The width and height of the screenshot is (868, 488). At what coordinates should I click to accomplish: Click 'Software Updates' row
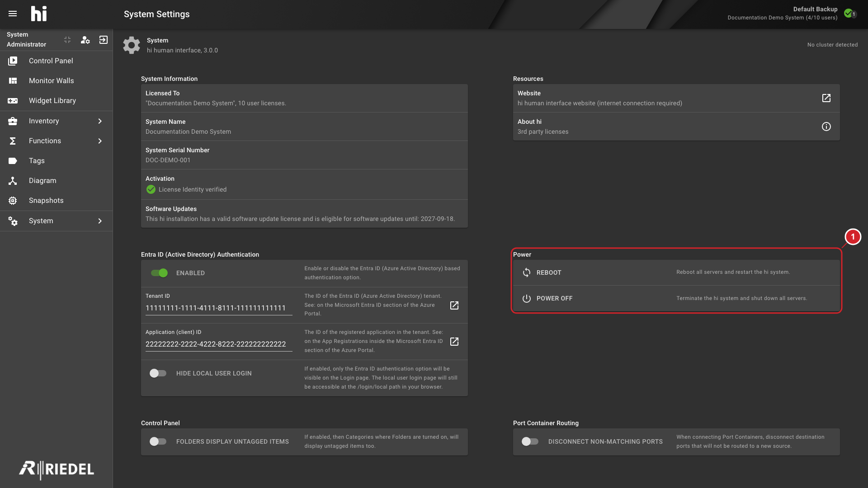pos(304,214)
